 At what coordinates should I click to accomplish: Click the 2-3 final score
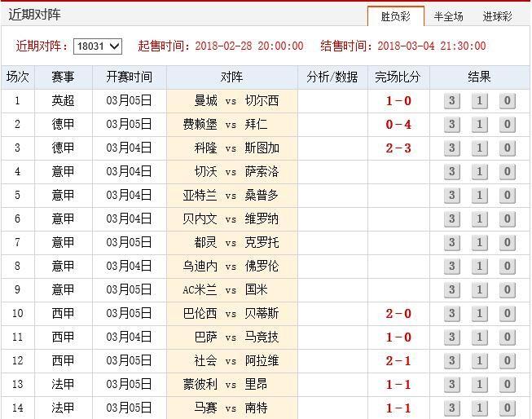[x=398, y=148]
